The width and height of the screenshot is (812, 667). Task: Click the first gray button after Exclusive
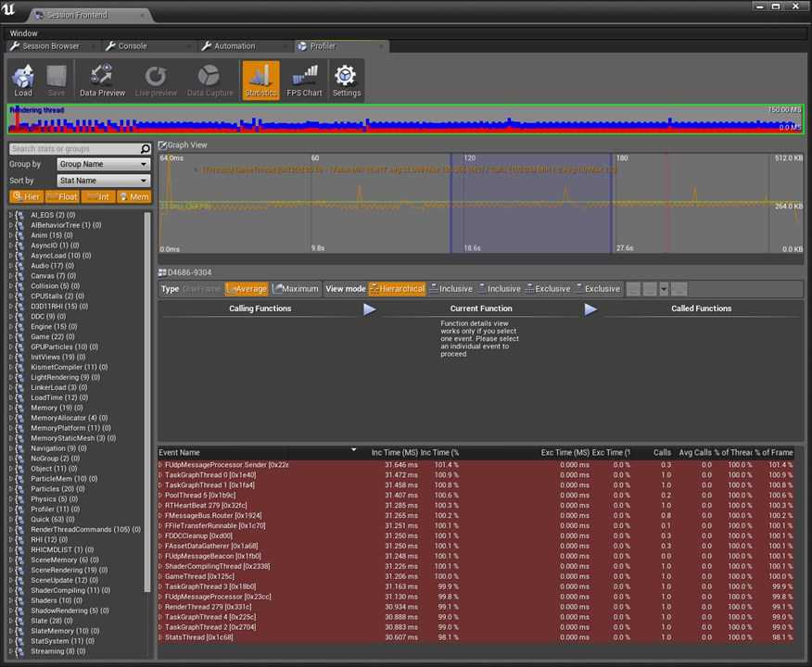pyautogui.click(x=633, y=289)
